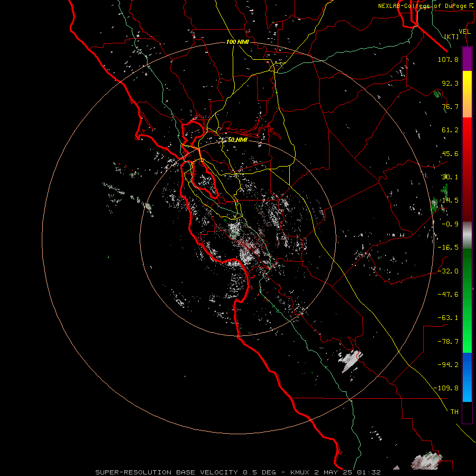Select the -0.9 velocity scale value
Screen dimensions: 476x476
point(450,224)
